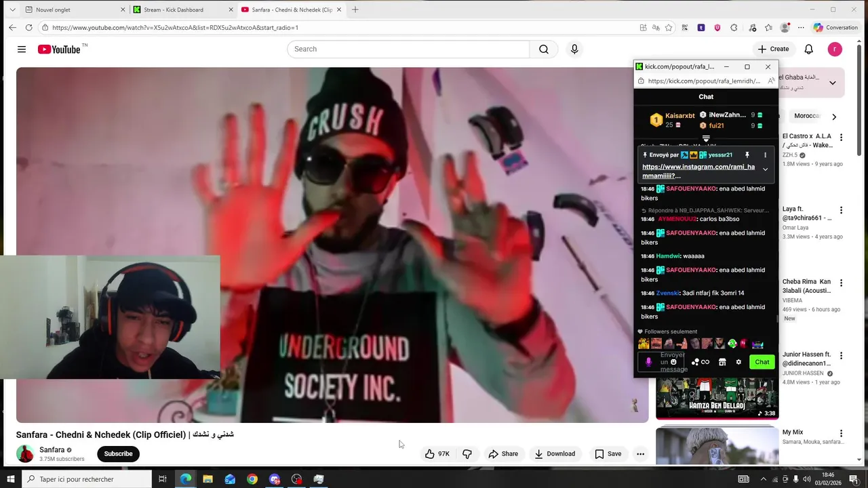Share the video
The width and height of the screenshot is (868, 488).
[503, 454]
